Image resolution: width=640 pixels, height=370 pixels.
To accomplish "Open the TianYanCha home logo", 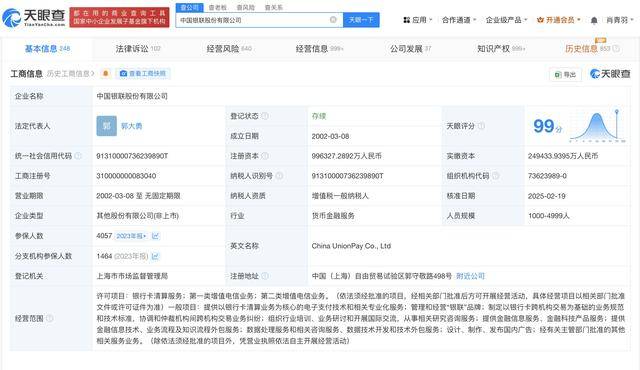I will coord(33,17).
